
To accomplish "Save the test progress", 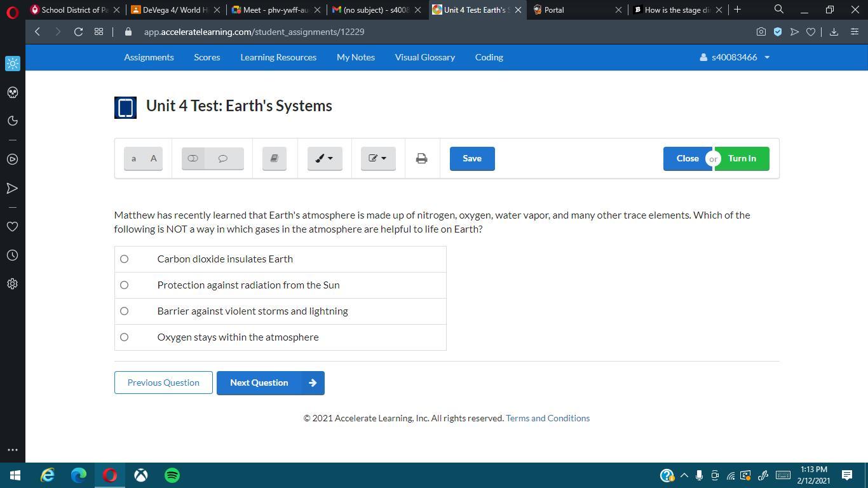I will pyautogui.click(x=472, y=158).
